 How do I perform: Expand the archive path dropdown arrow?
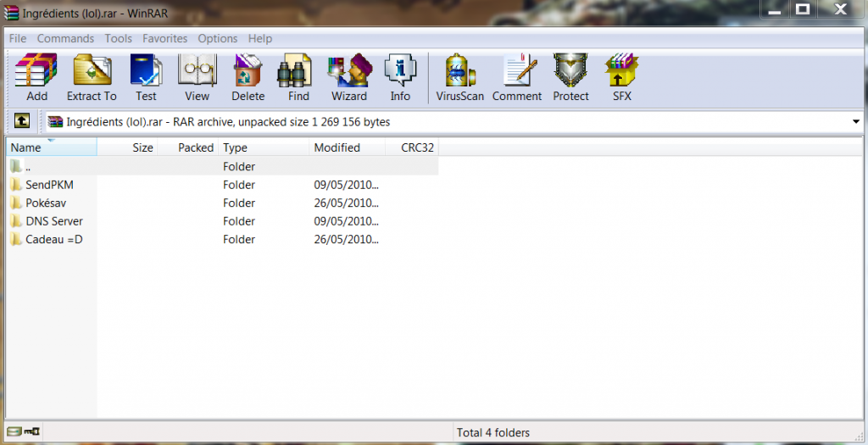[856, 122]
